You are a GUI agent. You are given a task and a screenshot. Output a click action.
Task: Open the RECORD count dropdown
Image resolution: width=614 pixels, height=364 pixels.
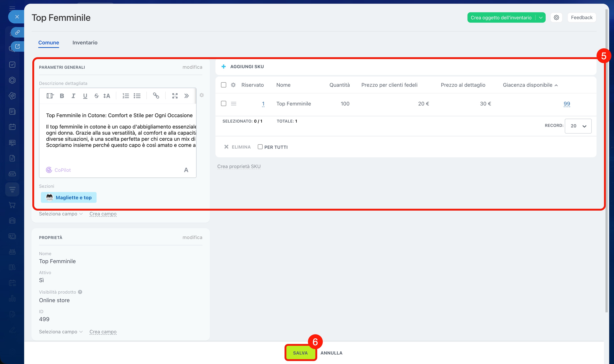578,126
